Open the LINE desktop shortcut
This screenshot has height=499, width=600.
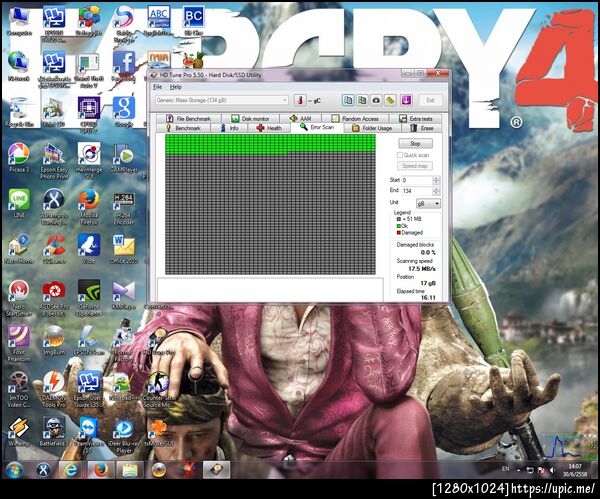click(19, 203)
